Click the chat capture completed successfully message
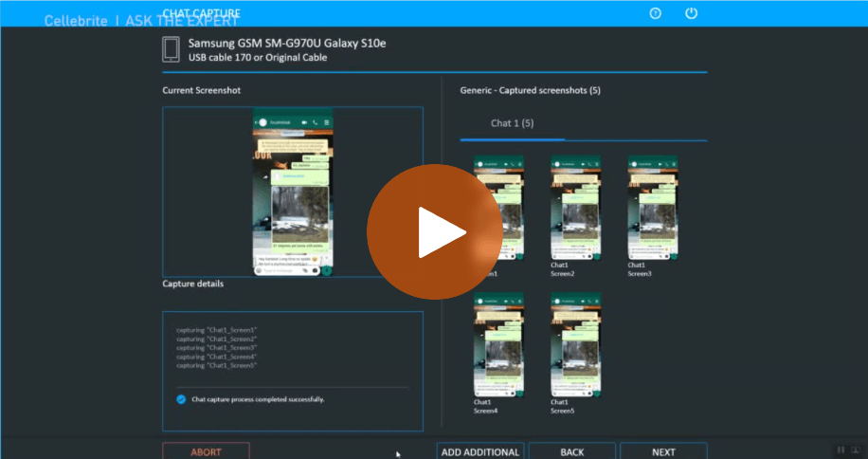This screenshot has height=459, width=868. tap(258, 399)
